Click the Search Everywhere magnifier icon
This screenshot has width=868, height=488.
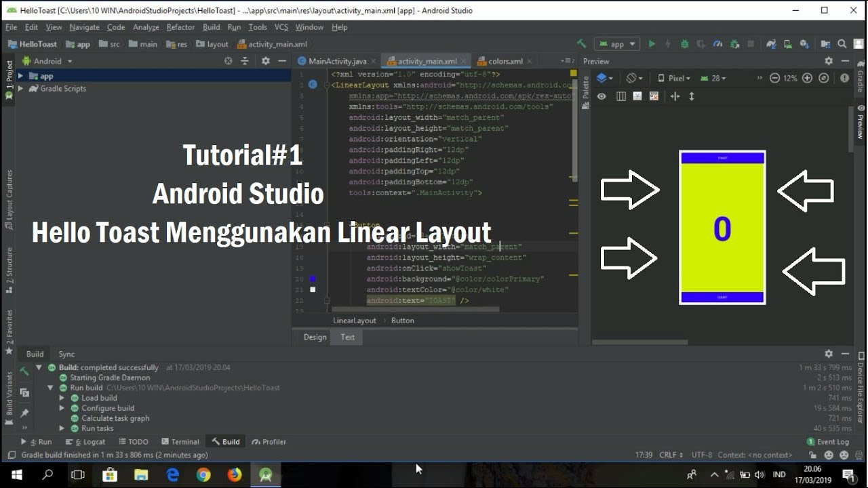pos(842,44)
